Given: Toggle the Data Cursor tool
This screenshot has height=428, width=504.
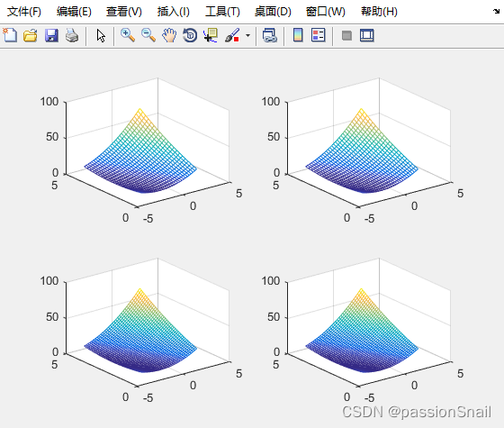Looking at the screenshot, I should (x=211, y=35).
